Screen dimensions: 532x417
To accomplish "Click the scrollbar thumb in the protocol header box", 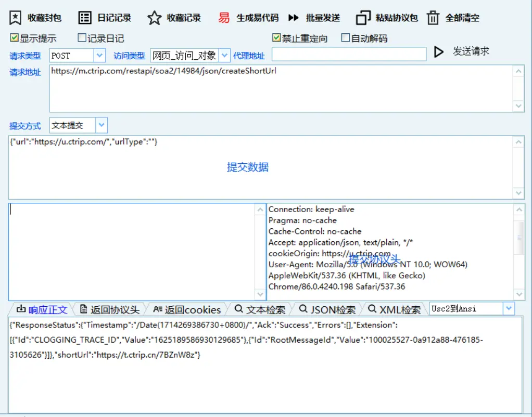I will point(519,238).
